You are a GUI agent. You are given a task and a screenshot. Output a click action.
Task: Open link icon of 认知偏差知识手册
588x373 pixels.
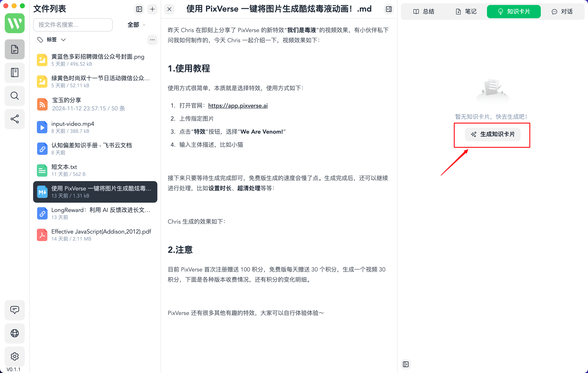point(42,149)
